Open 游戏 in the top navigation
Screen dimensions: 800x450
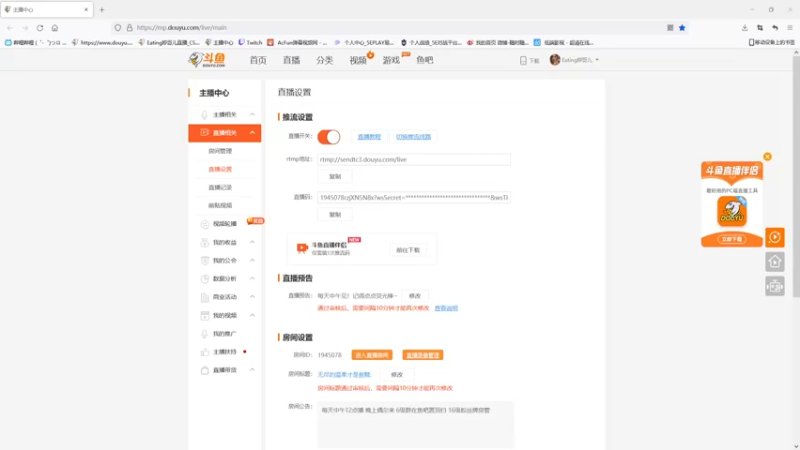391,60
